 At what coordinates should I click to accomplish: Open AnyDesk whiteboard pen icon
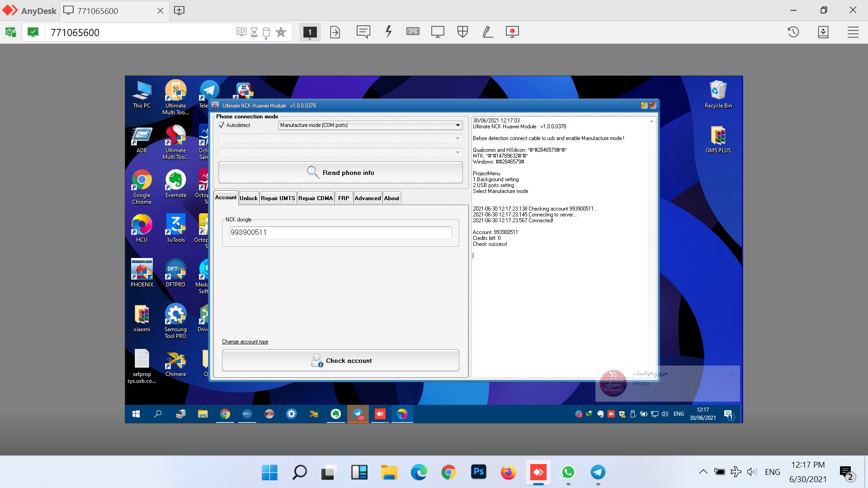coord(487,32)
